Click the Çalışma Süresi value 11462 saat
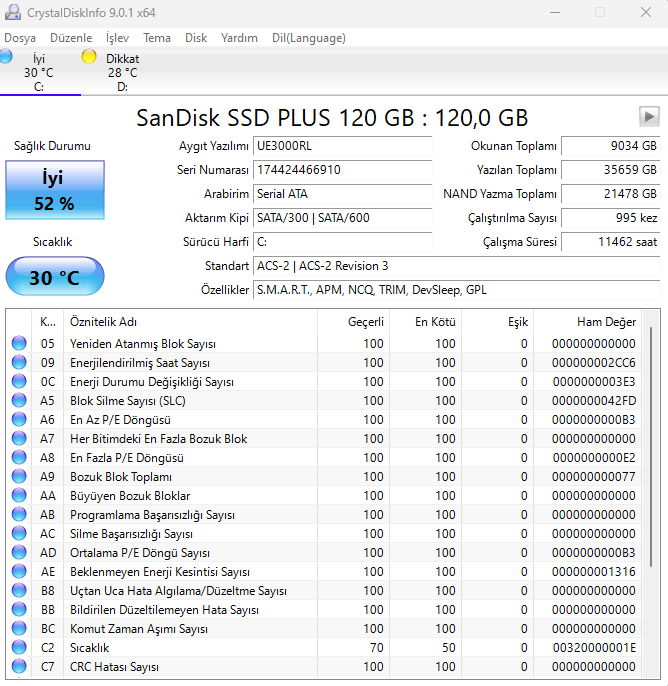This screenshot has width=668, height=686. 611,242
